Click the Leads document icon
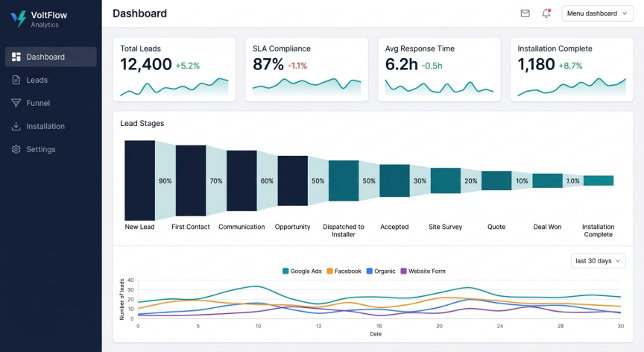The height and width of the screenshot is (352, 644). pyautogui.click(x=16, y=80)
